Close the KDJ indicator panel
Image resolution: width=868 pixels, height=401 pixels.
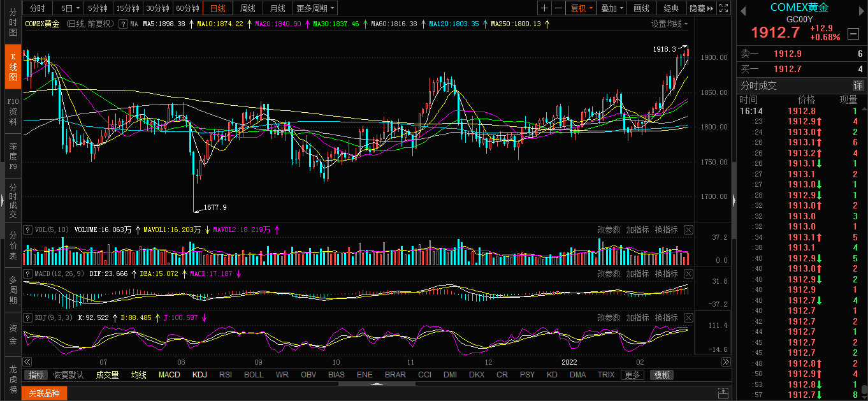click(688, 317)
